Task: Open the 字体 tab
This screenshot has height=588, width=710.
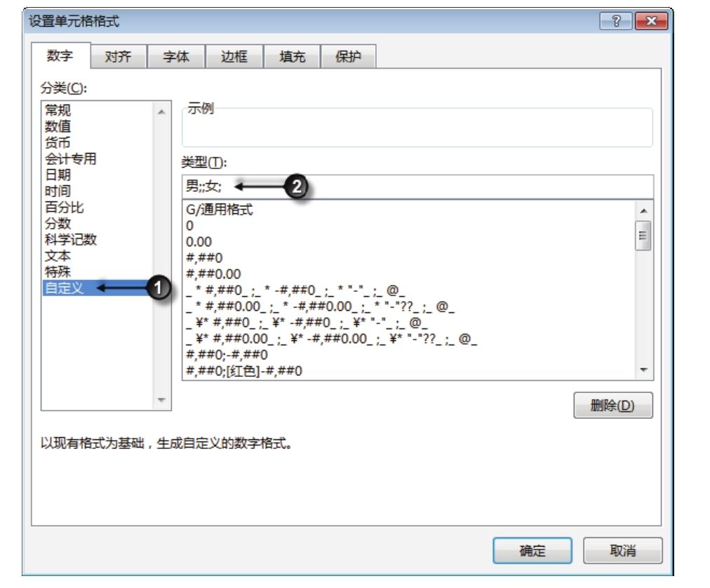Action: [176, 58]
